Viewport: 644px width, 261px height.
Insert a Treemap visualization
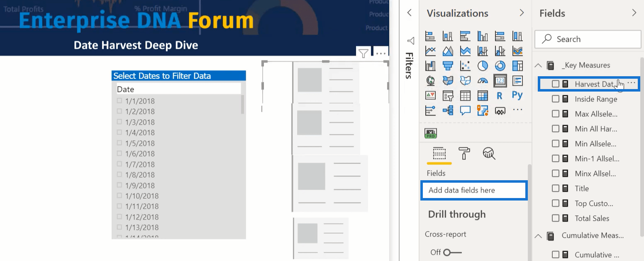point(517,66)
